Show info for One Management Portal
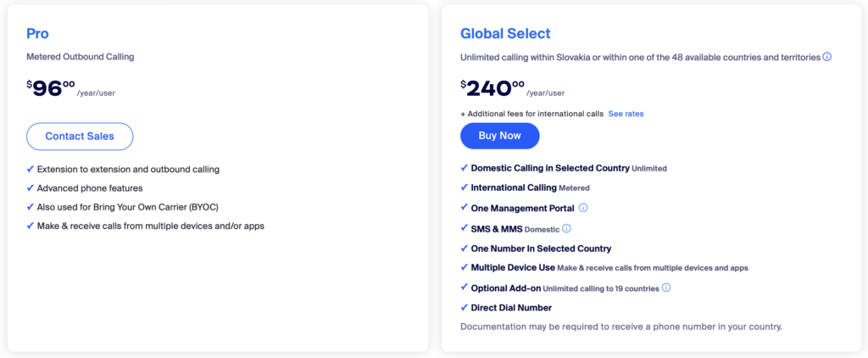The image size is (868, 358). pos(583,208)
